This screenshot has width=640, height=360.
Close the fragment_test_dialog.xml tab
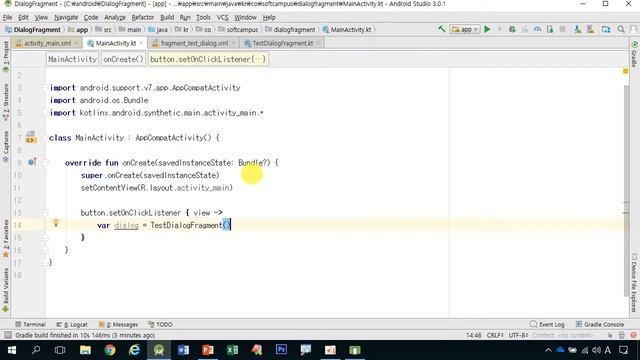(x=233, y=43)
